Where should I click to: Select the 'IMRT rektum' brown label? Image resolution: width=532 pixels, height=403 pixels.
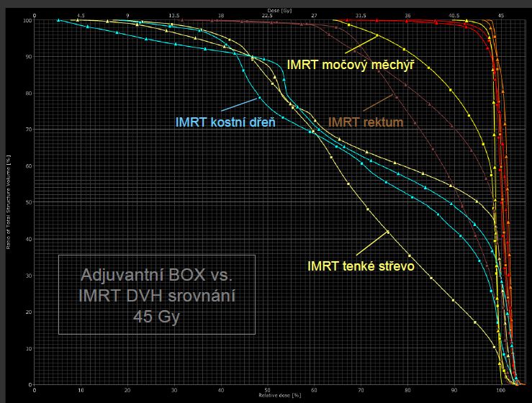tap(366, 122)
